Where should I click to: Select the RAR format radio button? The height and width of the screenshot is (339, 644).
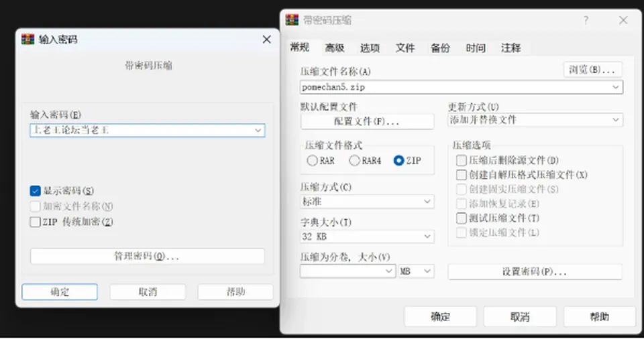tap(312, 161)
